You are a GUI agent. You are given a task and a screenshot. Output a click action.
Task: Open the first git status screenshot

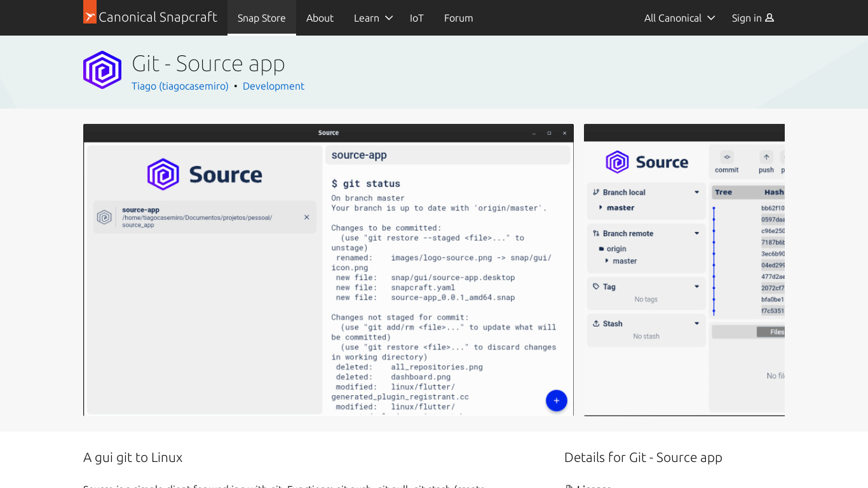[329, 270]
